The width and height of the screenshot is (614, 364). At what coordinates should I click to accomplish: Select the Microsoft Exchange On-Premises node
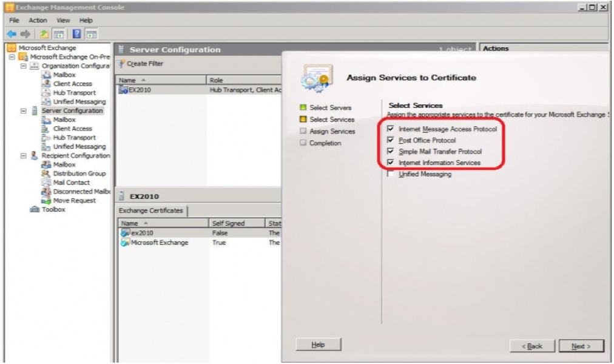[x=70, y=57]
